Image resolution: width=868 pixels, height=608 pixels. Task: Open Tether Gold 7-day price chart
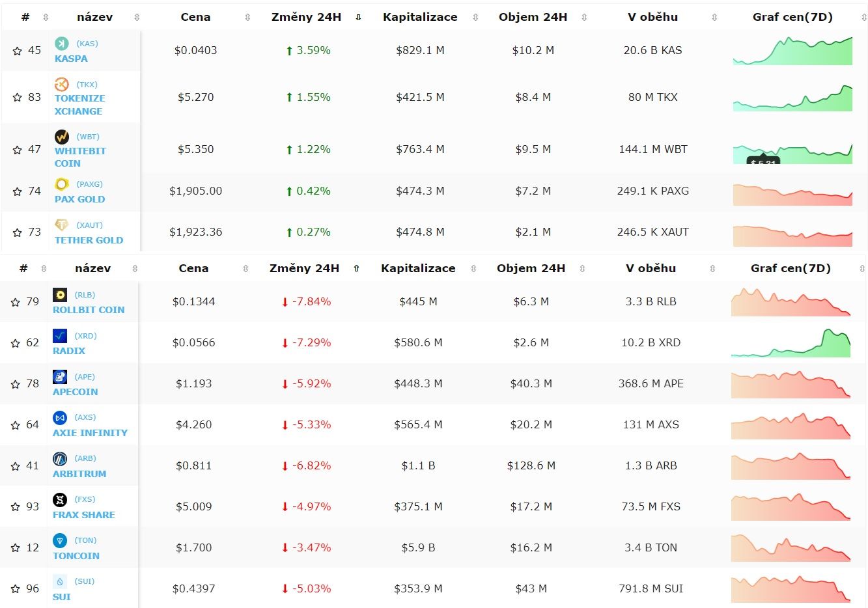tap(792, 236)
